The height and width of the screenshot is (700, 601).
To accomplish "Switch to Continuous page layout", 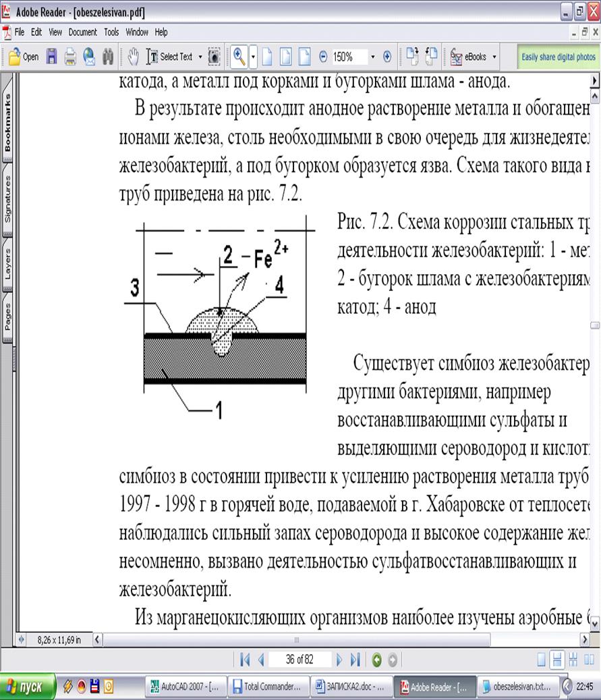I will (558, 659).
